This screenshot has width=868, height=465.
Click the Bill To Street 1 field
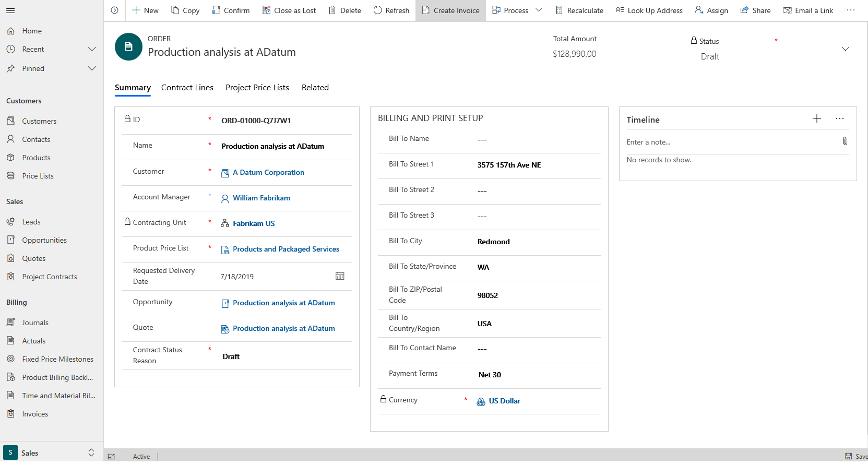tap(538, 165)
